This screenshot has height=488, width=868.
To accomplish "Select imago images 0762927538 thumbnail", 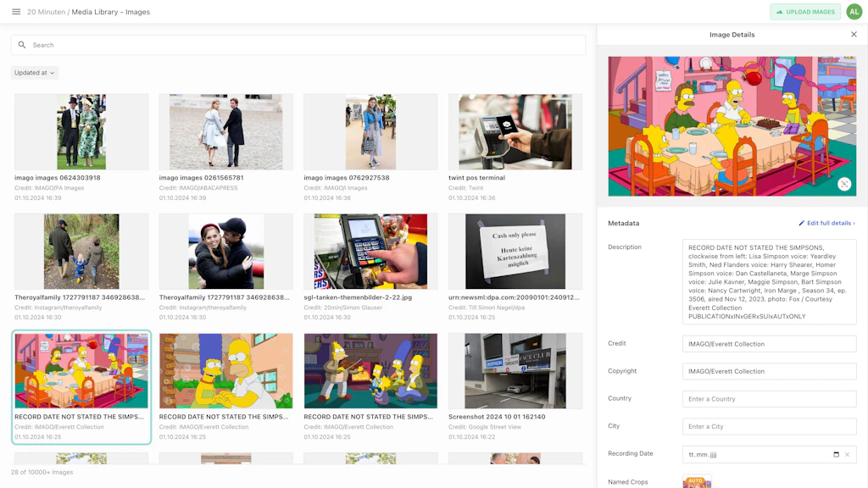I will click(x=370, y=131).
